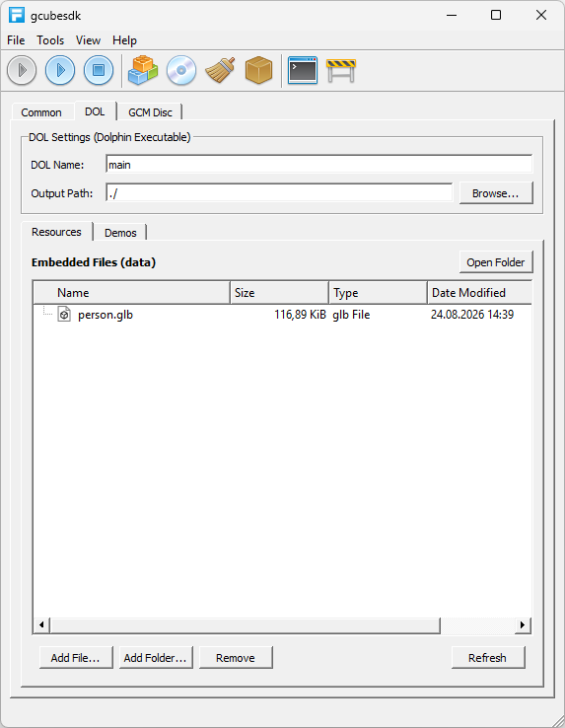This screenshot has width=565, height=728.
Task: Click the colored building blocks build icon
Action: coord(143,70)
